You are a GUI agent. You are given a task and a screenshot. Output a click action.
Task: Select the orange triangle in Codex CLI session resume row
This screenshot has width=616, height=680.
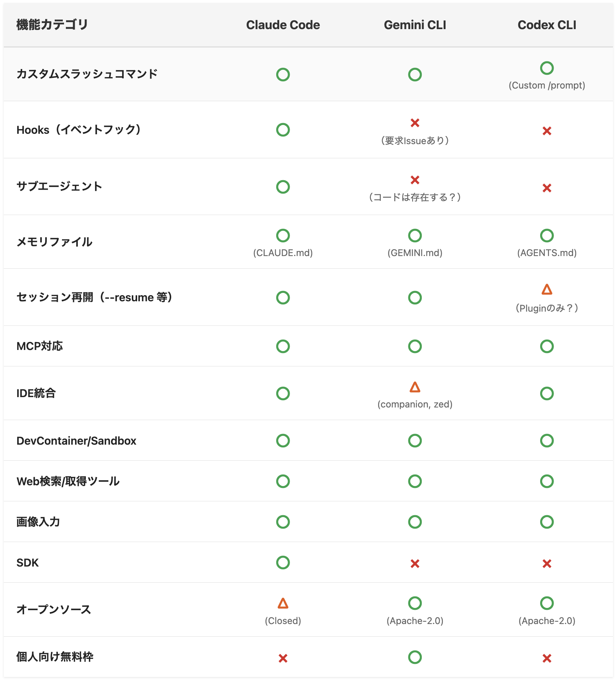click(547, 289)
